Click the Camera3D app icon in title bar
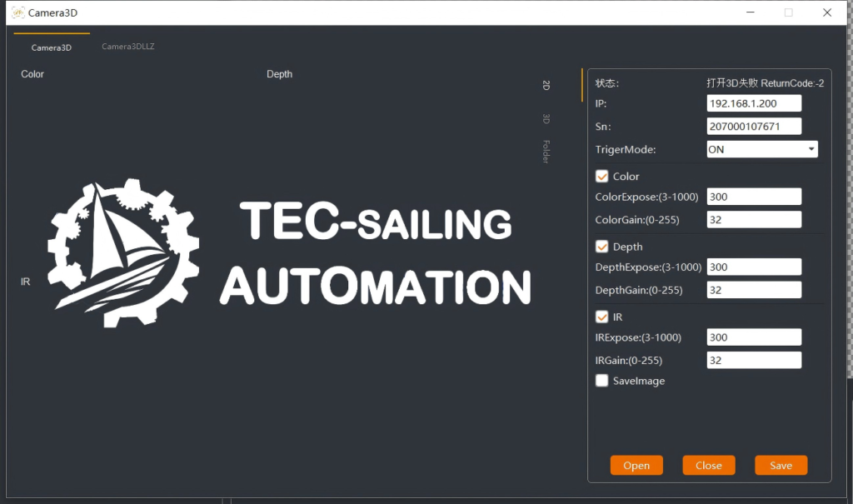The height and width of the screenshot is (504, 853). pos(17,12)
